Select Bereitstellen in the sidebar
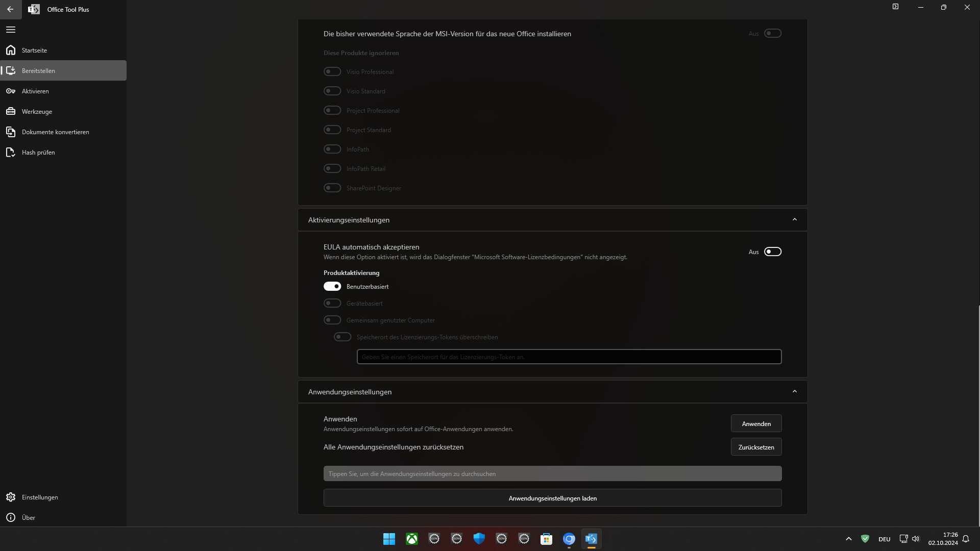Screen dimensions: 980x551 click(x=38, y=70)
